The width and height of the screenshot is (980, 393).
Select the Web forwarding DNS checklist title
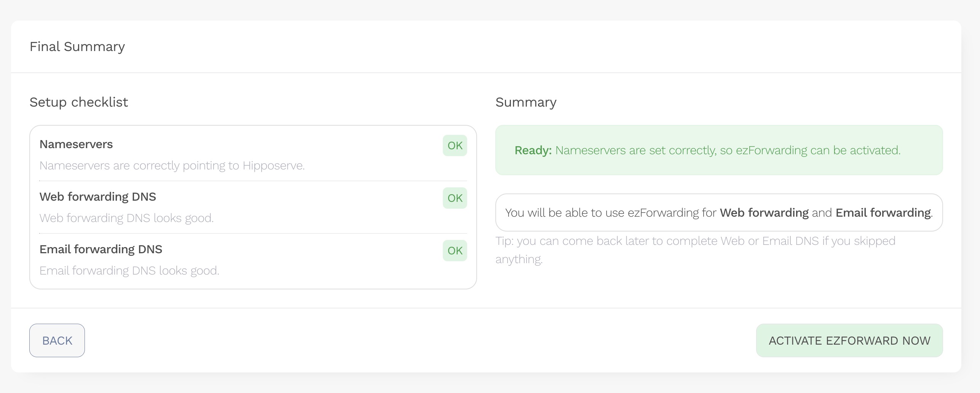(98, 197)
